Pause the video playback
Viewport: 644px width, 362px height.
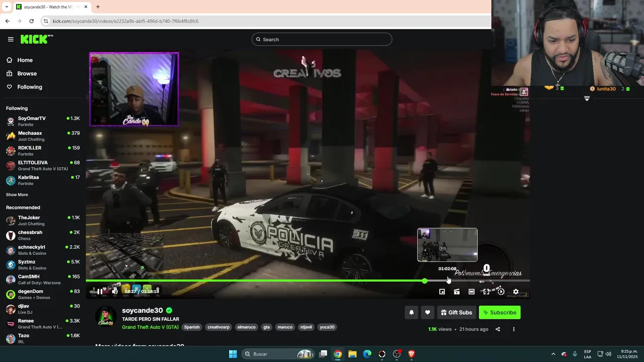(x=100, y=292)
